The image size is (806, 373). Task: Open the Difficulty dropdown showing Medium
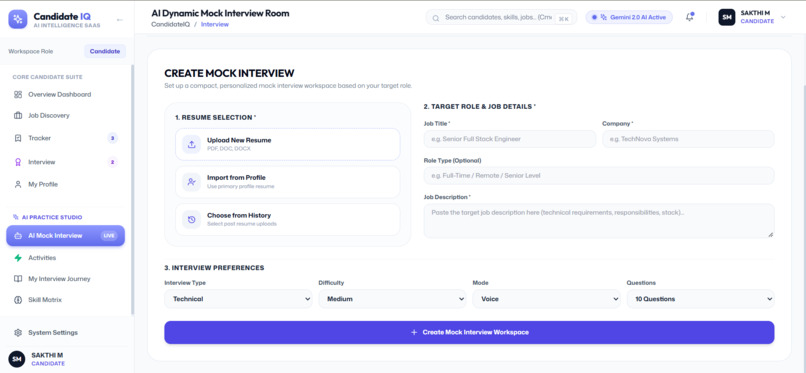(x=392, y=299)
